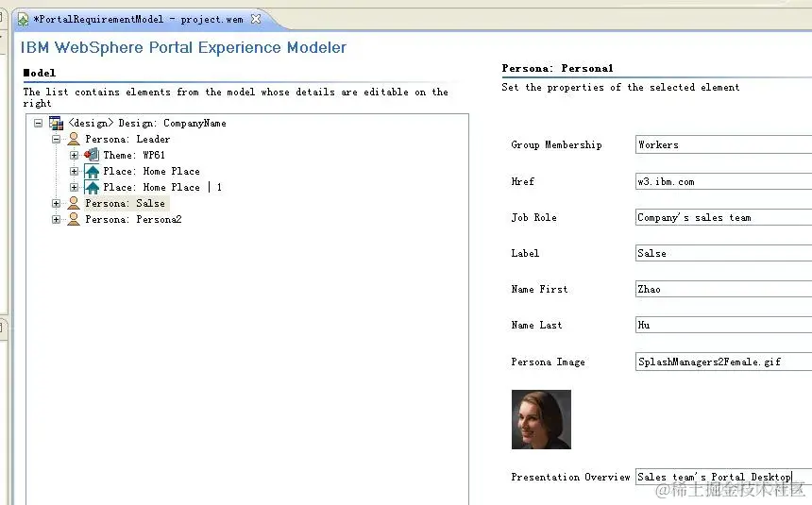
Task: Click the editor tab's file icon
Action: tap(24, 20)
